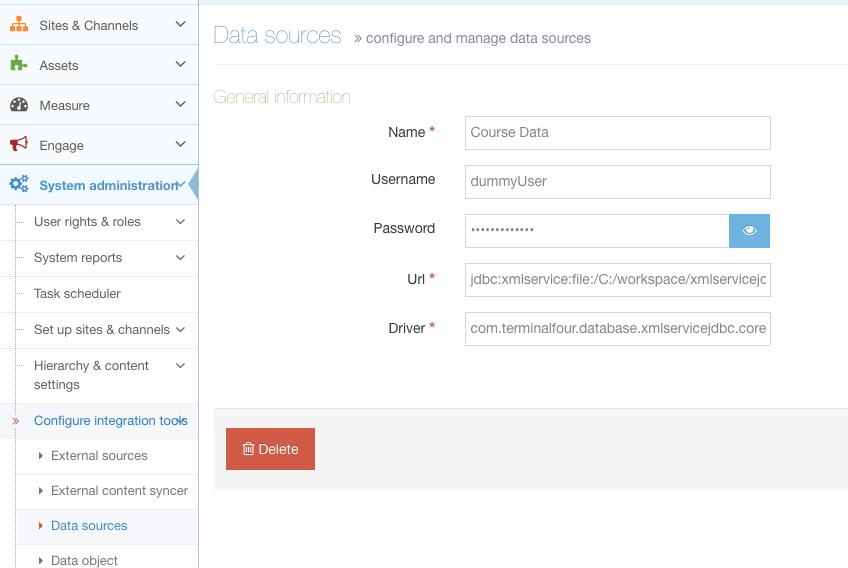This screenshot has height=568, width=848.
Task: Click the Engage megaphone icon
Action: coord(19,145)
